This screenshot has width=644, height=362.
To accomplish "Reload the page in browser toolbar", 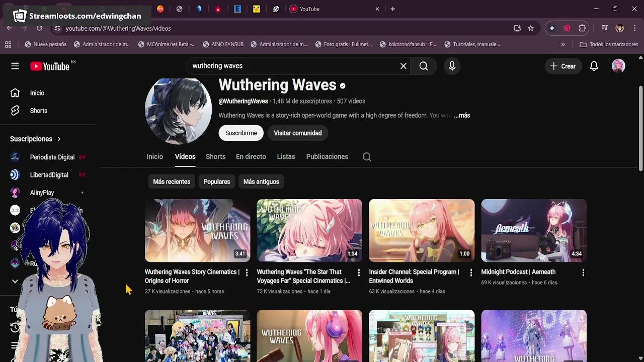I will 39,28.
